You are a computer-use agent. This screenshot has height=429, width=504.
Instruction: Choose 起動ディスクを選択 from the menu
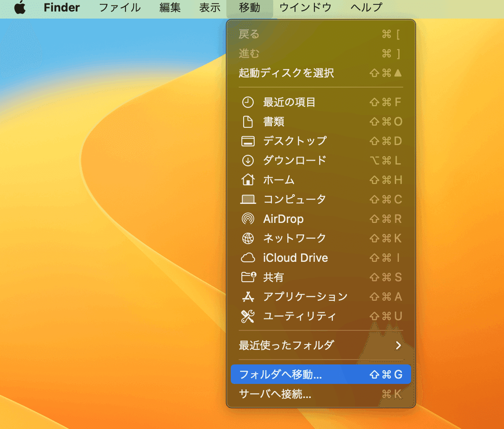tap(286, 73)
